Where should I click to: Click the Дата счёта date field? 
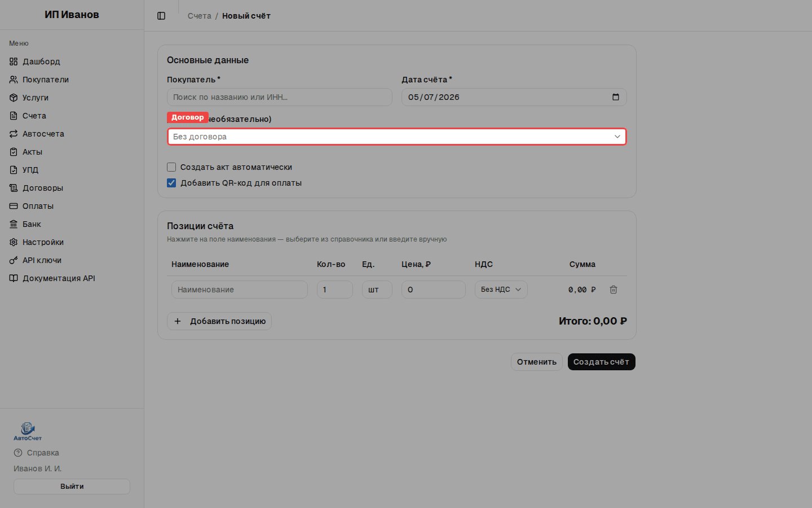coord(514,97)
